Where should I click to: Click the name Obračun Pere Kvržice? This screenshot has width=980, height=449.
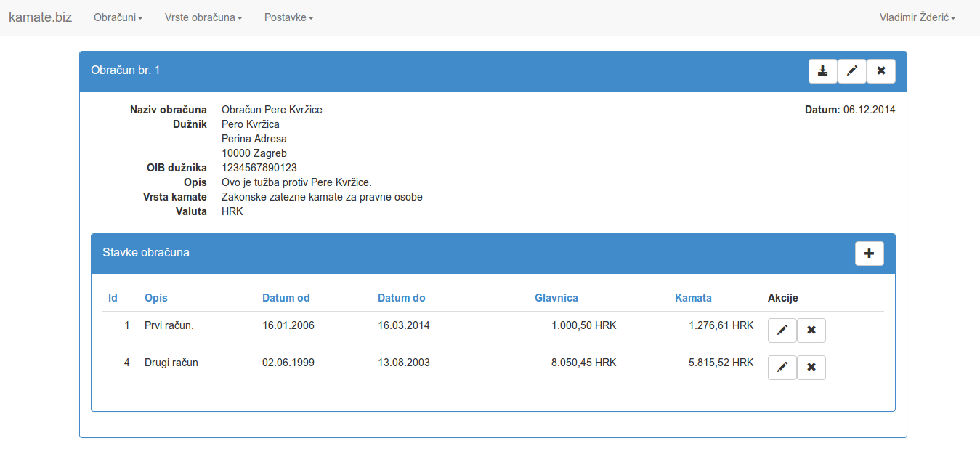pyautogui.click(x=272, y=110)
